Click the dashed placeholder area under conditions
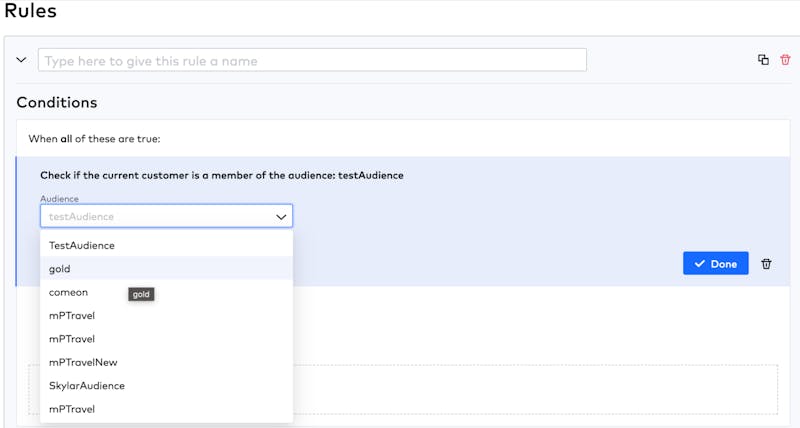The width and height of the screenshot is (800, 428). (536, 390)
